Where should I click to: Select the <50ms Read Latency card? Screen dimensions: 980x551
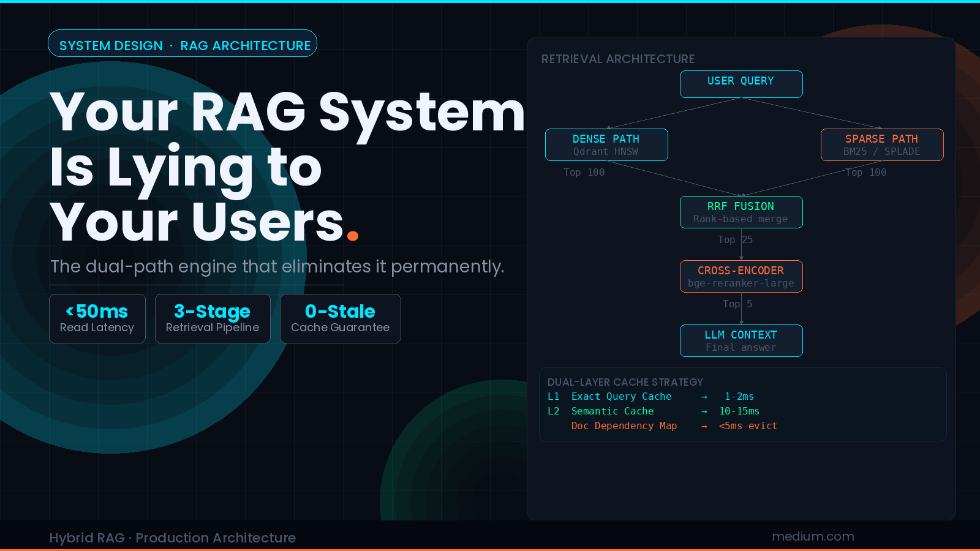pos(97,319)
